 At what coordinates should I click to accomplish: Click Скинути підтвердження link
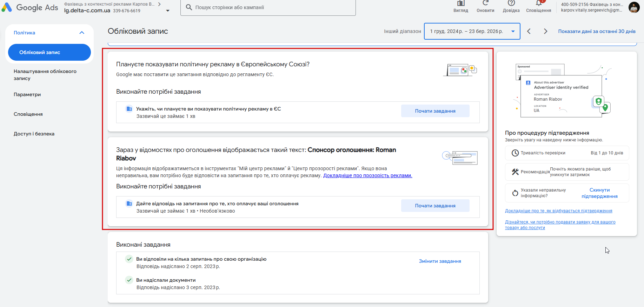[599, 193]
